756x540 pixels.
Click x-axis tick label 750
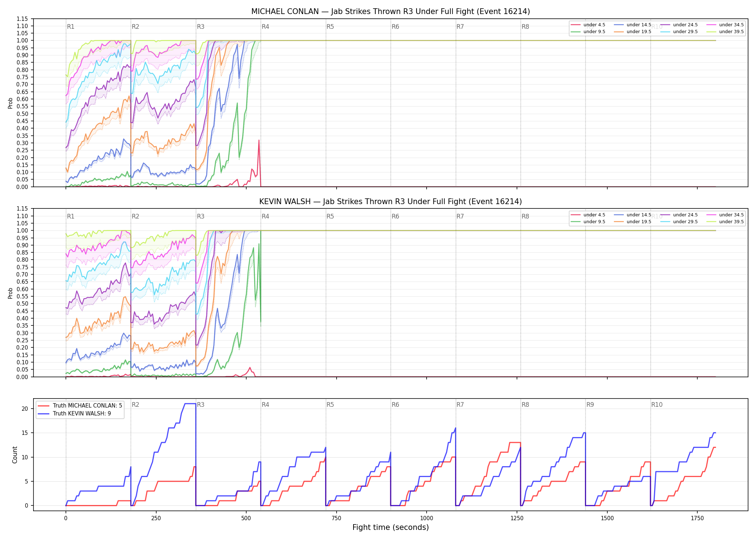(336, 518)
